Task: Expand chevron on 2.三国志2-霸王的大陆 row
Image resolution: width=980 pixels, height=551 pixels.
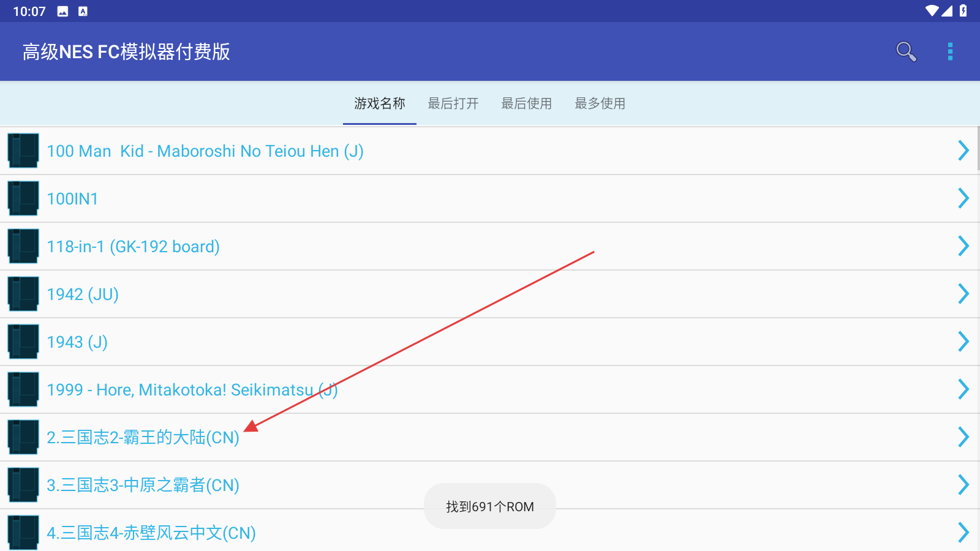Action: click(x=963, y=437)
